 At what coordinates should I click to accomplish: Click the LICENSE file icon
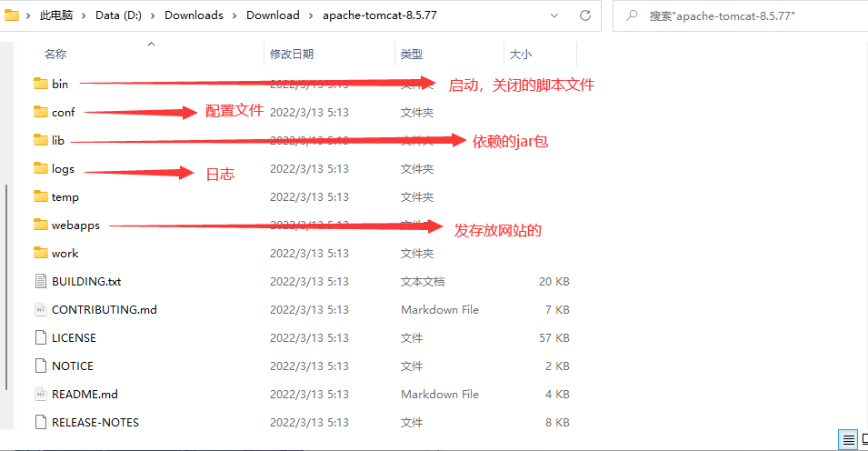click(40, 338)
